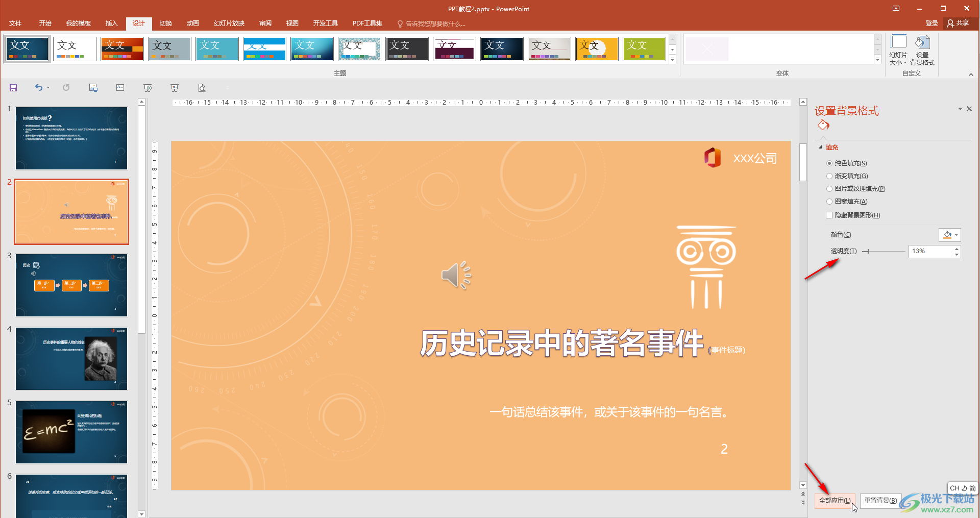Click the text box icon in quick toolbar

(x=120, y=88)
